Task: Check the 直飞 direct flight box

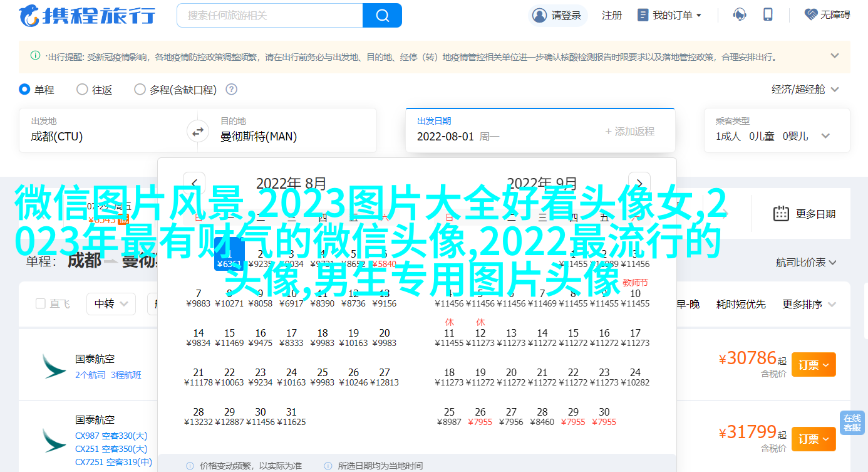Action: pyautogui.click(x=41, y=304)
